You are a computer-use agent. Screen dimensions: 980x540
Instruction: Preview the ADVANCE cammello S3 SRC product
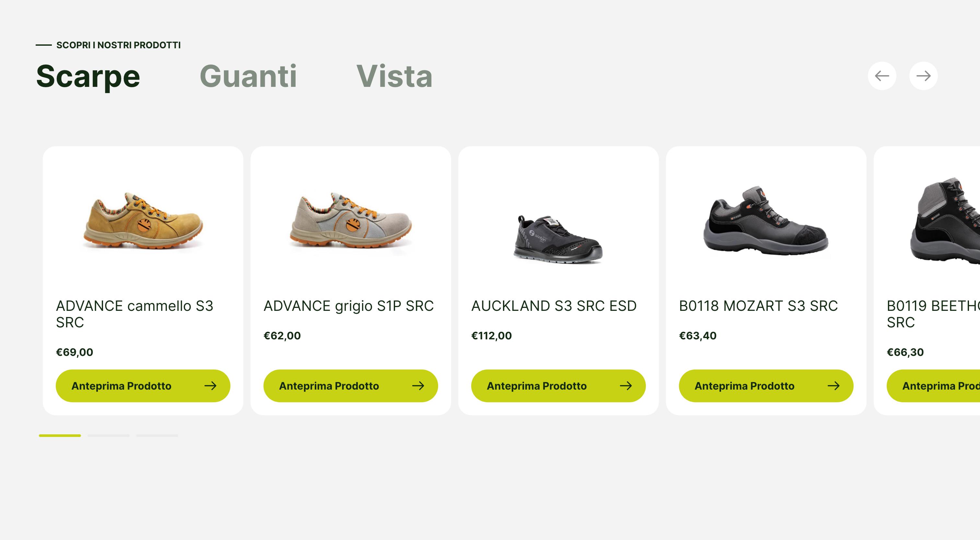point(143,385)
